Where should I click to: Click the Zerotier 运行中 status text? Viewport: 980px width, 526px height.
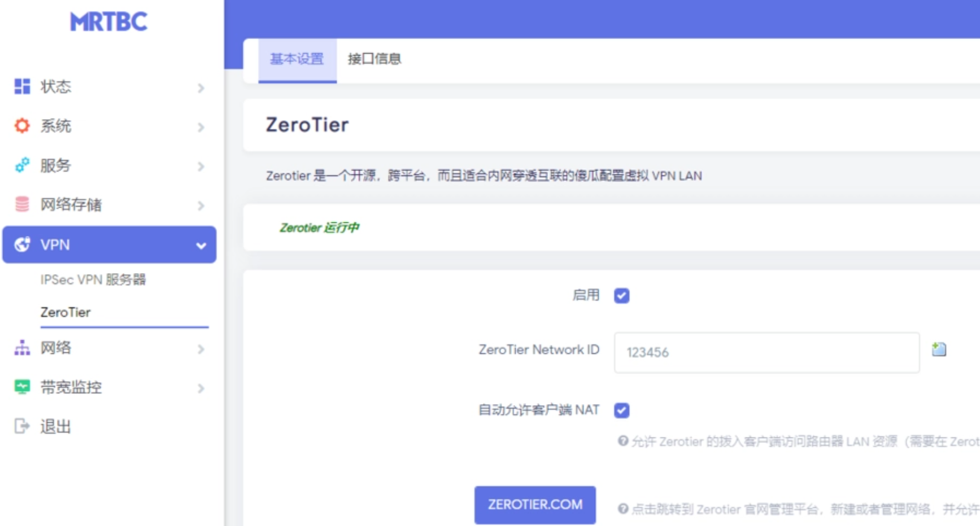coord(320,227)
